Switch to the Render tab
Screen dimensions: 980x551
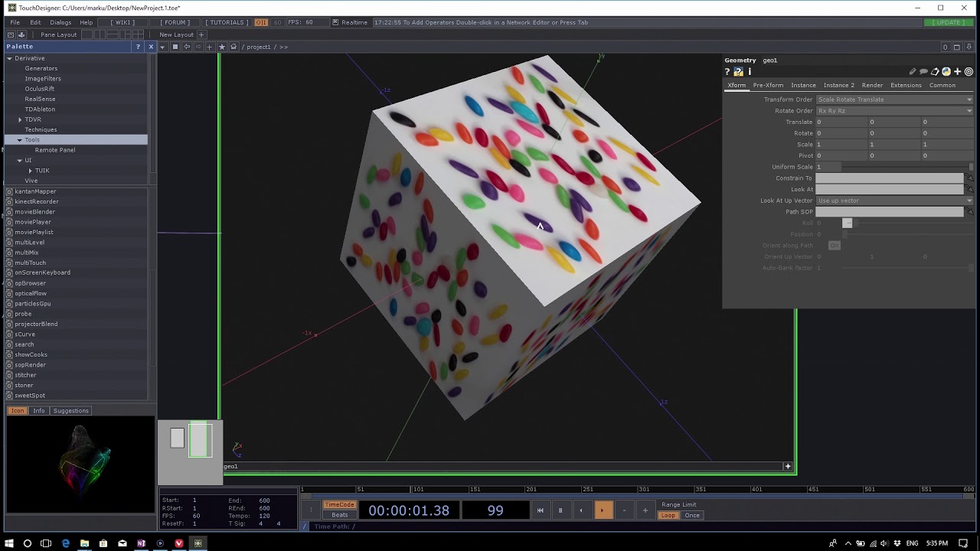872,85
